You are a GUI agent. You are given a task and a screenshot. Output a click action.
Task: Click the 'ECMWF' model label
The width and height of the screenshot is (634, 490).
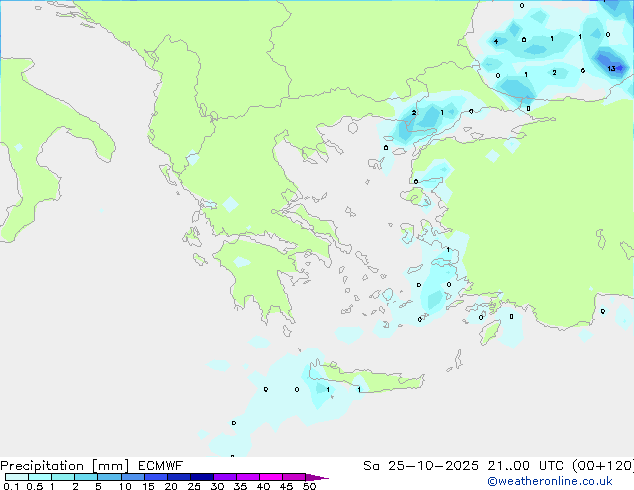161,466
